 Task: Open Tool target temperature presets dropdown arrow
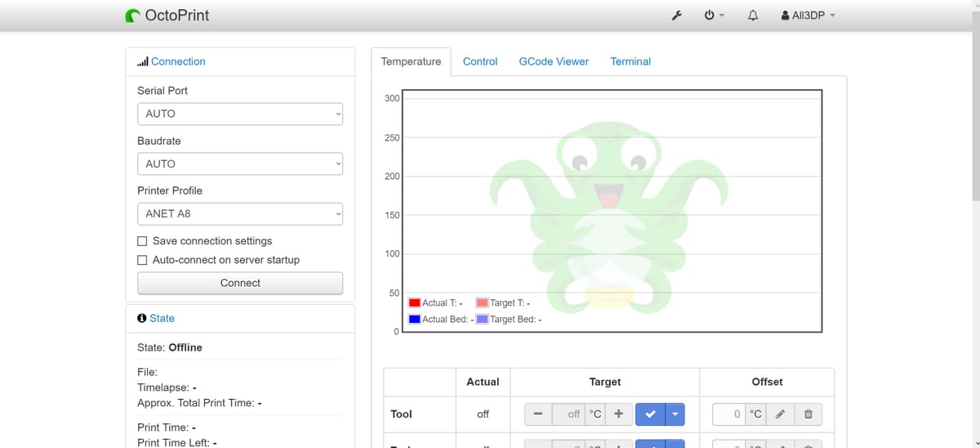(x=675, y=414)
